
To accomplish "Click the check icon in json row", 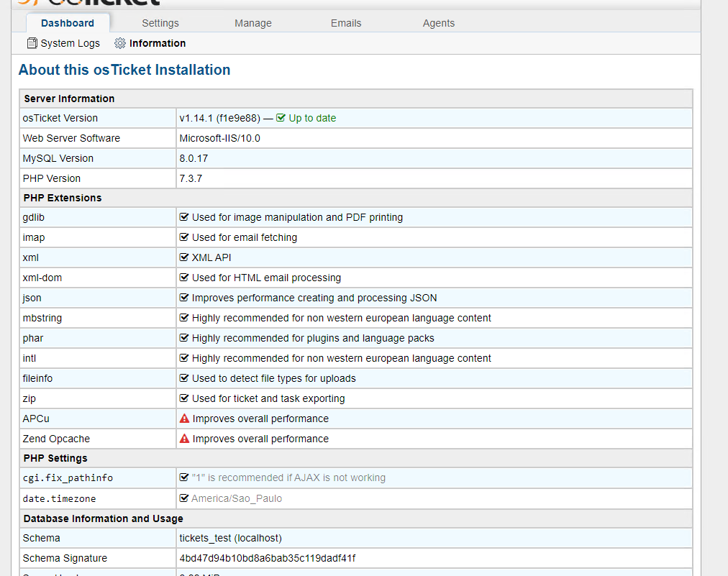I will pos(184,298).
